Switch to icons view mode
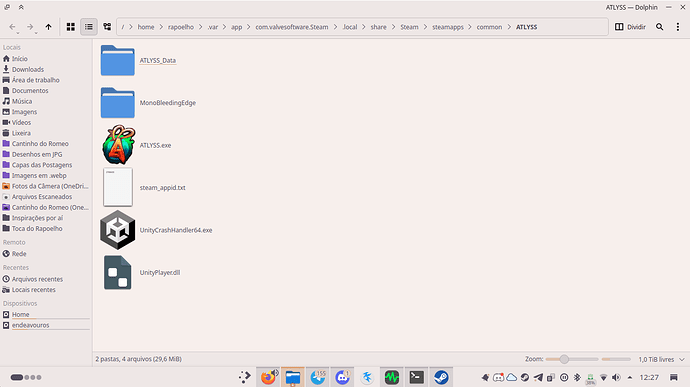The width and height of the screenshot is (690, 387). point(70,27)
